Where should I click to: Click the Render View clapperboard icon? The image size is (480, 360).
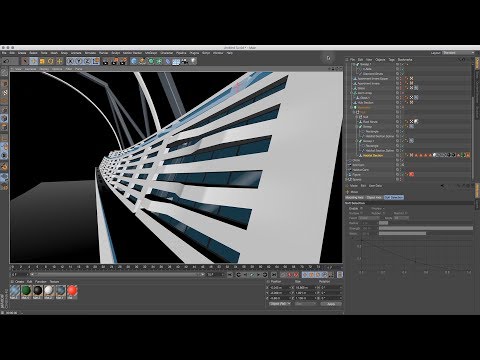(x=106, y=61)
